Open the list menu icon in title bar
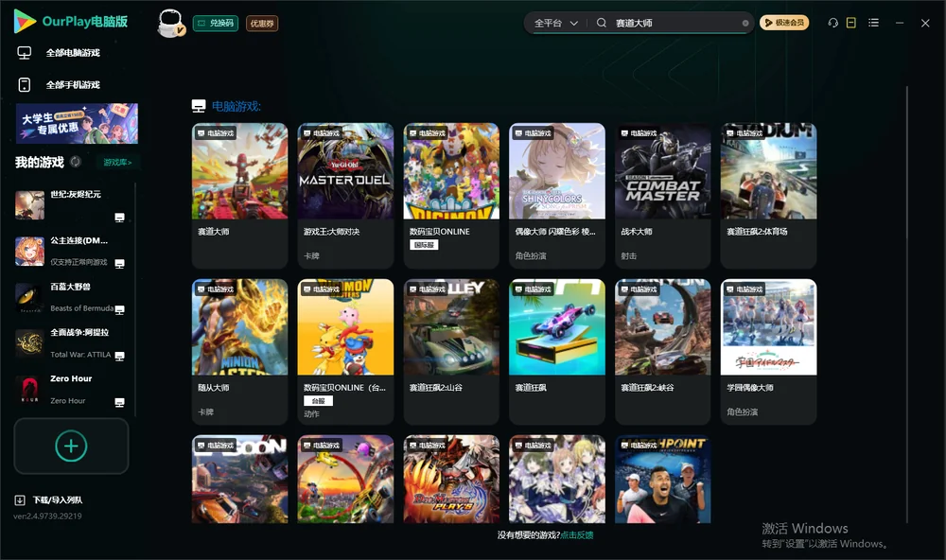 [873, 23]
